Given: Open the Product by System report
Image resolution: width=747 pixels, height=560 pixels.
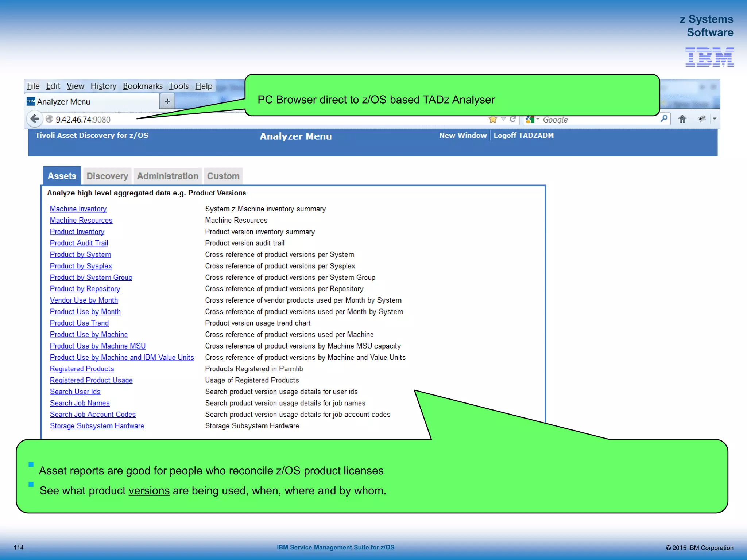Looking at the screenshot, I should [x=80, y=254].
